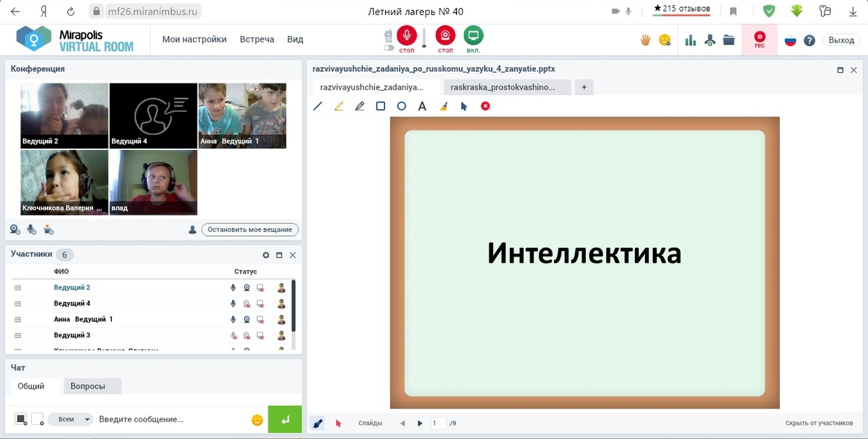
Task: Change language via the Russian flag
Action: click(790, 40)
